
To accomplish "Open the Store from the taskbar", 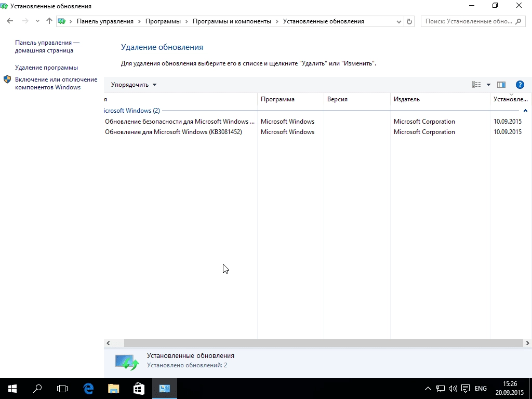I will coord(139,389).
